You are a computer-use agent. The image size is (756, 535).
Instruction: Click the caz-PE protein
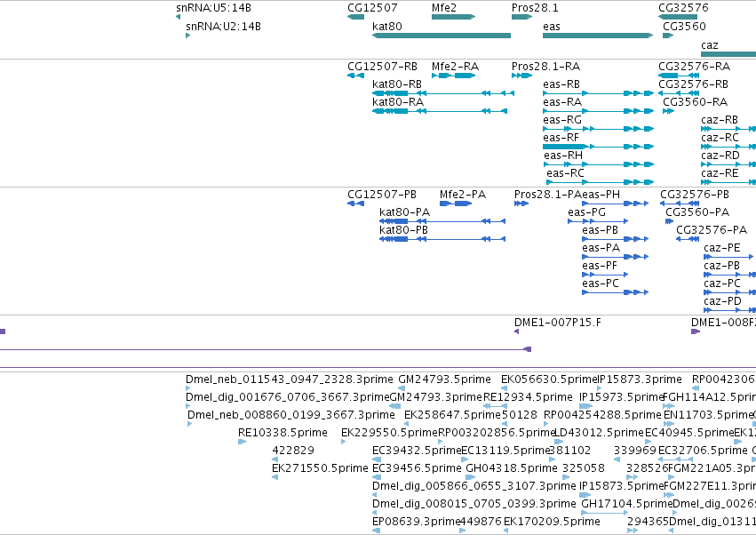click(730, 257)
